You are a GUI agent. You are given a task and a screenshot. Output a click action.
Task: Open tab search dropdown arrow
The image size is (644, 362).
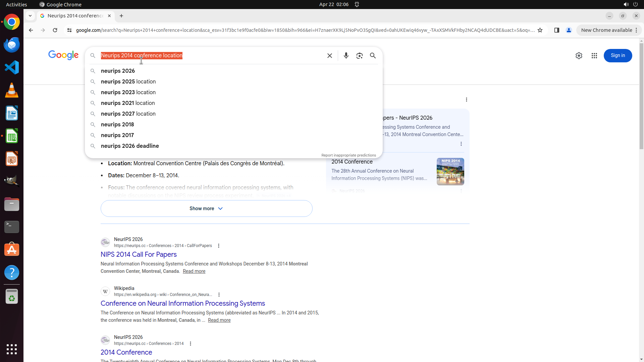coord(30,16)
